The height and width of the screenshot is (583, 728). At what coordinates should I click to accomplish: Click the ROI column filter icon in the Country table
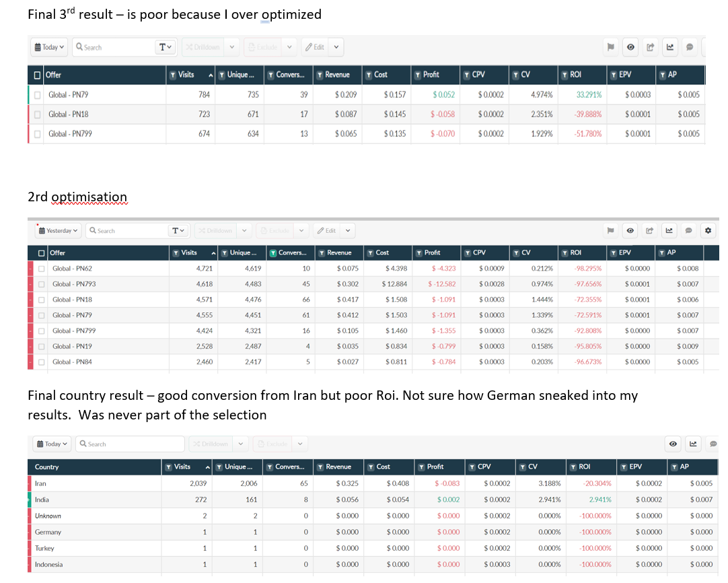573,467
